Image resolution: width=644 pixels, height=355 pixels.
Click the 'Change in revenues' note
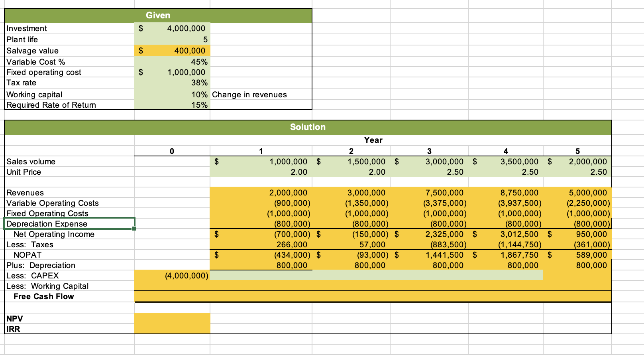(x=249, y=95)
